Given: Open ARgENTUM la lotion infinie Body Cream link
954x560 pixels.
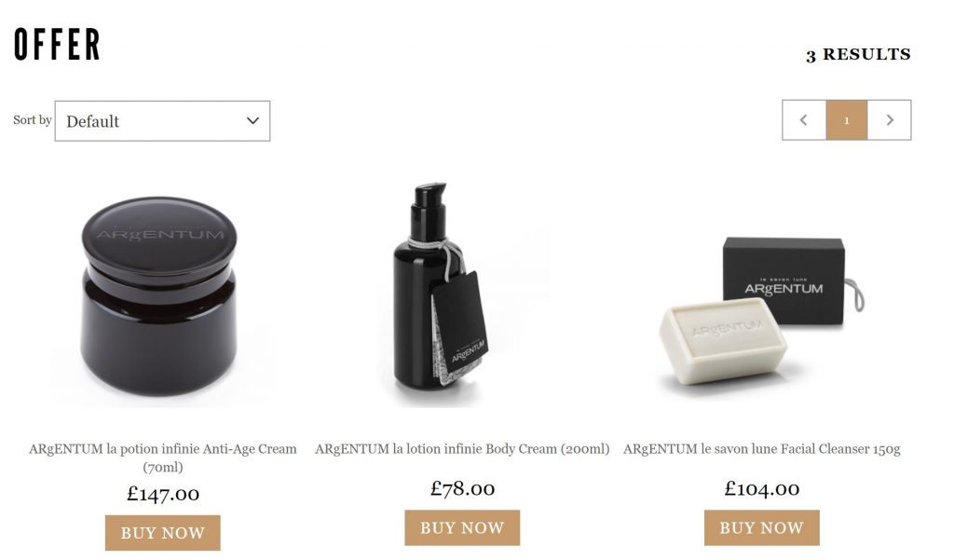Looking at the screenshot, I should [462, 449].
